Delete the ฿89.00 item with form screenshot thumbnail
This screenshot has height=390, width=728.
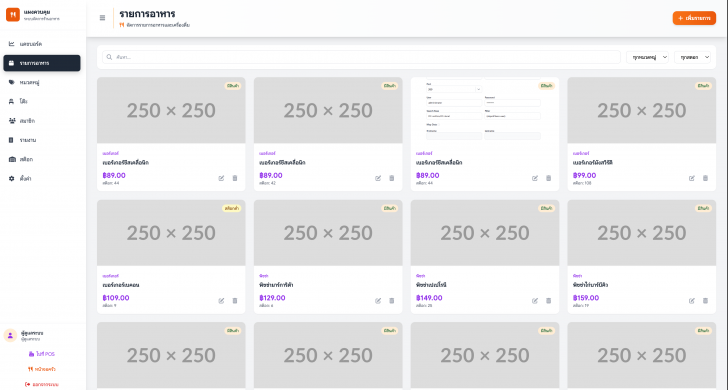(x=548, y=178)
